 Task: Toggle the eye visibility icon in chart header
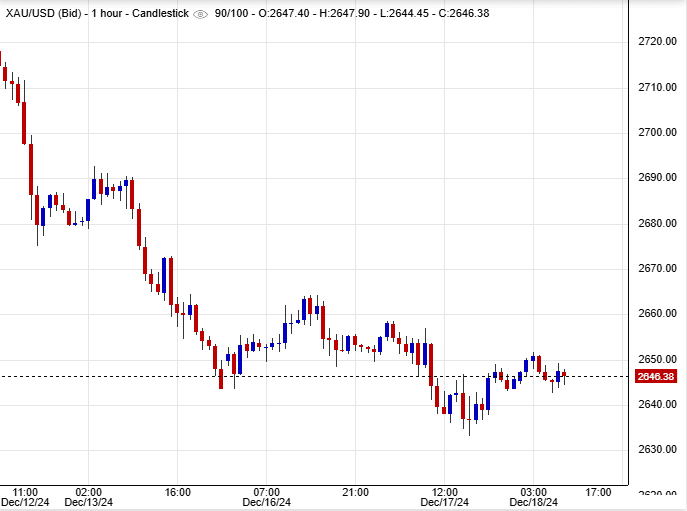pyautogui.click(x=200, y=14)
